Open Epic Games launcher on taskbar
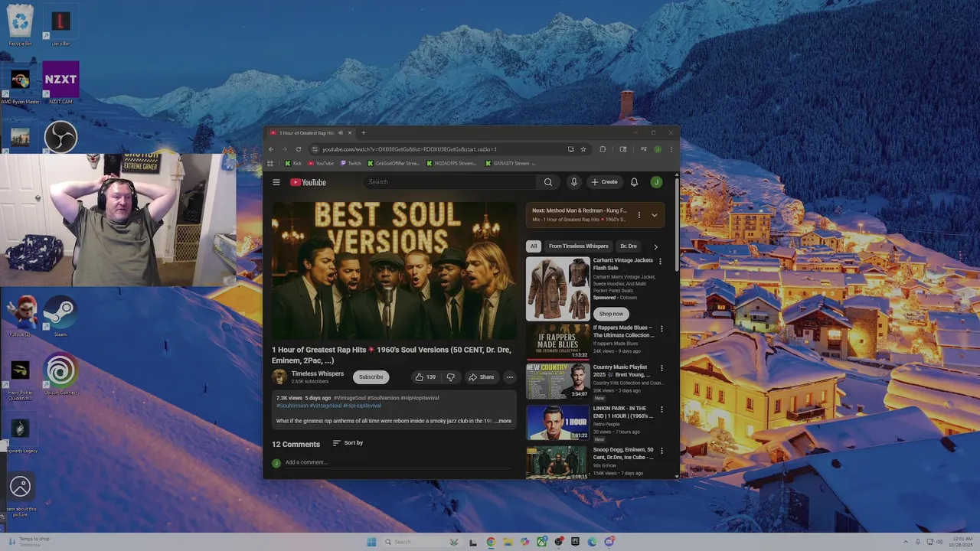This screenshot has height=551, width=980. point(575,542)
